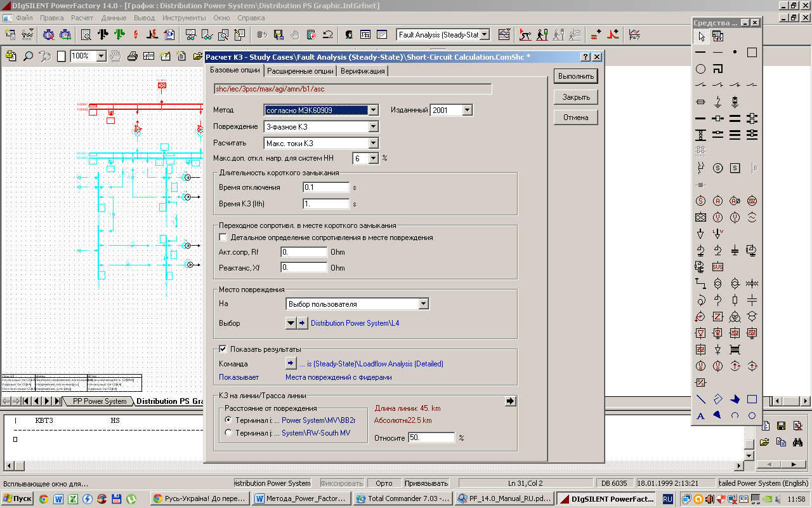This screenshot has width=812, height=508.
Task: Click the Short-Circuit calculation lightning icon in toolbar
Action: point(134,34)
